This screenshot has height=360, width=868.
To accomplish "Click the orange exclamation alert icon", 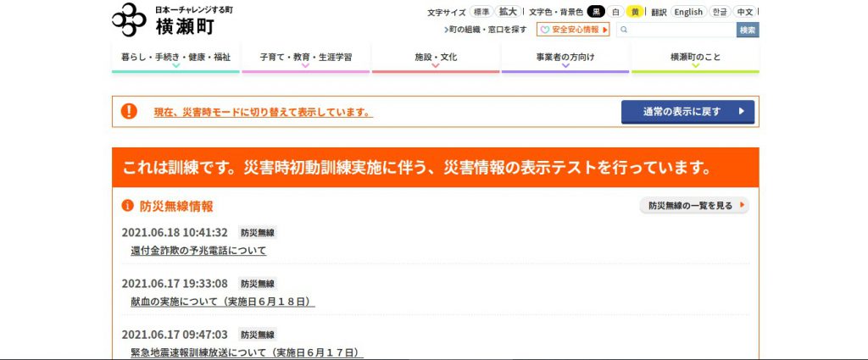I will 129,112.
